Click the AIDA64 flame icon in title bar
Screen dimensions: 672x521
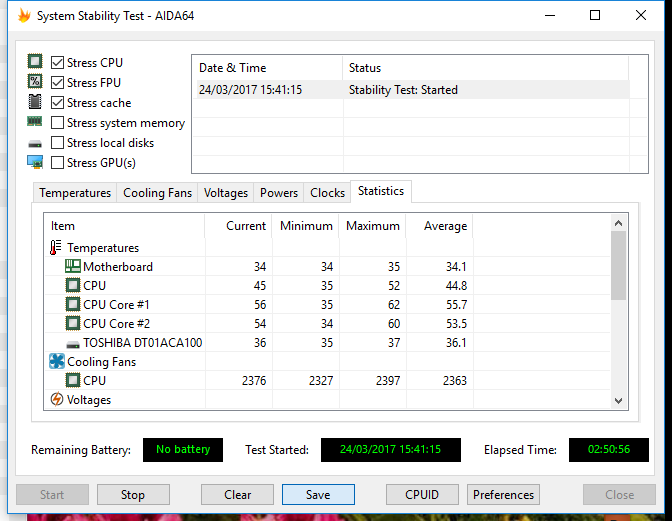(x=24, y=16)
